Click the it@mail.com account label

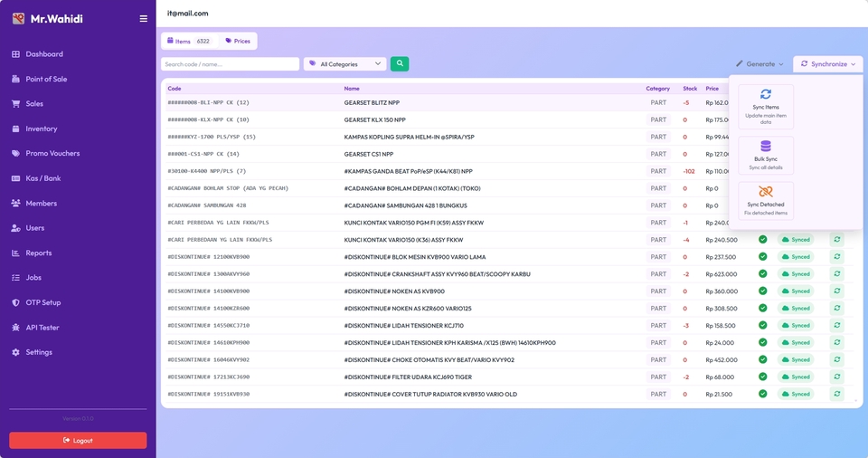click(188, 14)
